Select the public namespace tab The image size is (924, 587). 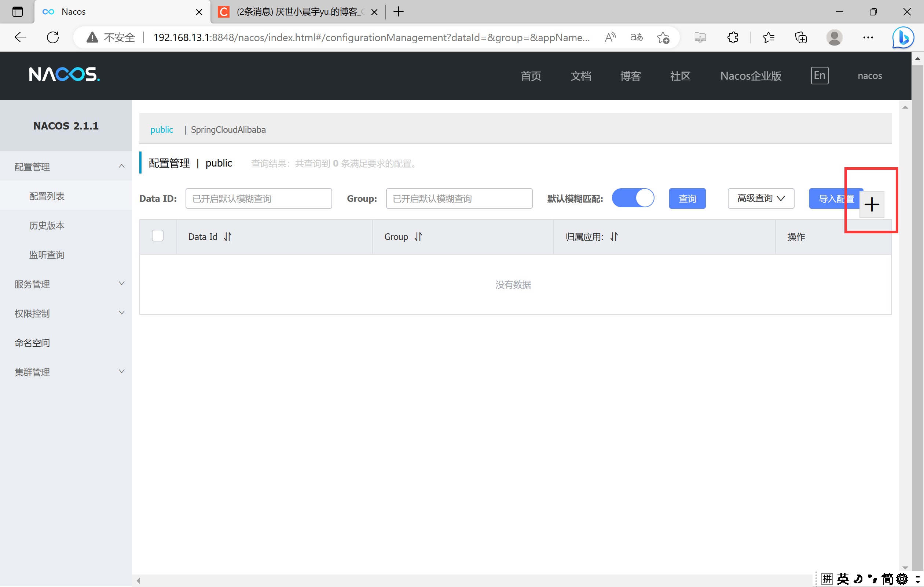(162, 130)
